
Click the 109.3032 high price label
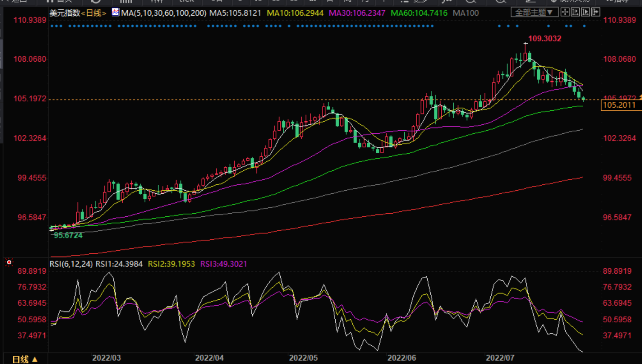544,39
